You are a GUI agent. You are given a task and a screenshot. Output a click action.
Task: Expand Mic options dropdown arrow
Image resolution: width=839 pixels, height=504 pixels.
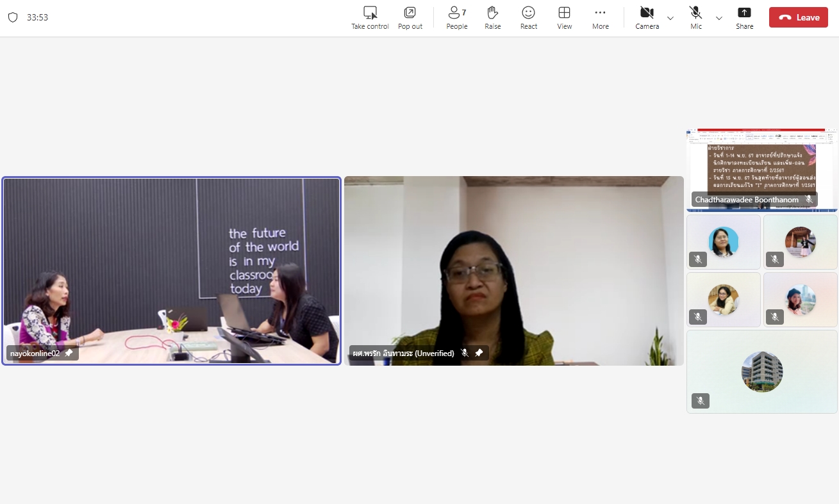[x=719, y=18]
